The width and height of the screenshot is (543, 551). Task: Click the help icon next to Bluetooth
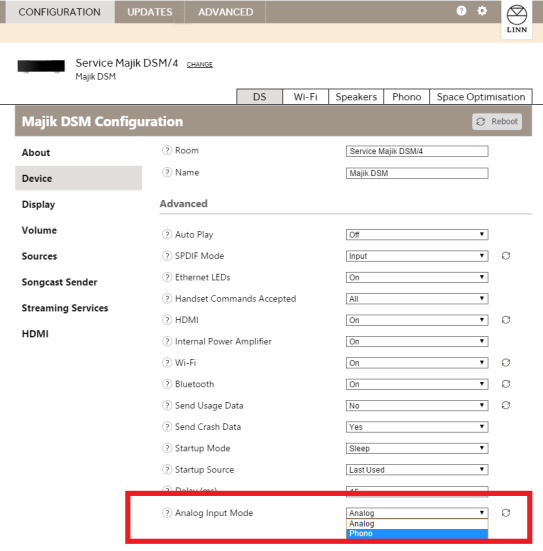click(167, 384)
